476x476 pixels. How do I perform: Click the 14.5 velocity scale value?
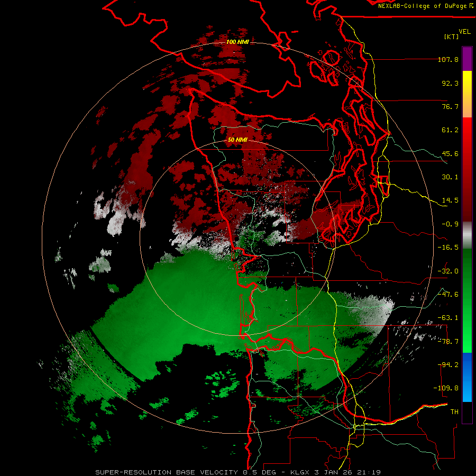coord(450,200)
